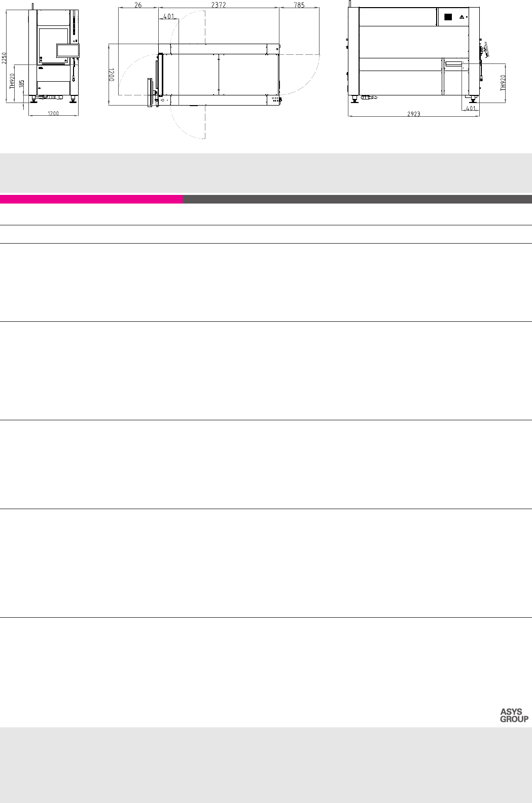The height and width of the screenshot is (803, 532).
Task: Select the TH920 label on right side view
Action: pos(503,82)
